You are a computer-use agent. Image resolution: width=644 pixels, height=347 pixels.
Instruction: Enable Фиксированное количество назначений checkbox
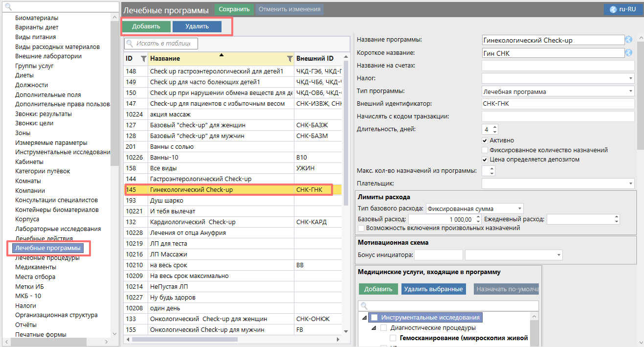(485, 150)
